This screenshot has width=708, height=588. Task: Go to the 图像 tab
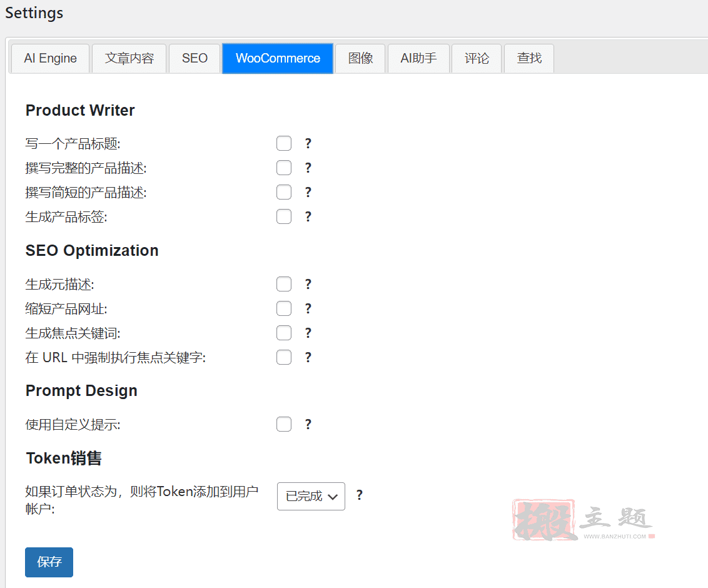pyautogui.click(x=360, y=58)
